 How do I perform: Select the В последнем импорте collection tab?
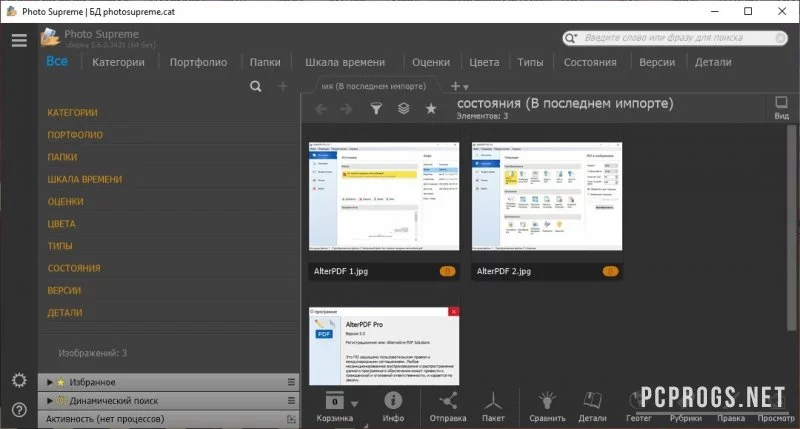(373, 86)
